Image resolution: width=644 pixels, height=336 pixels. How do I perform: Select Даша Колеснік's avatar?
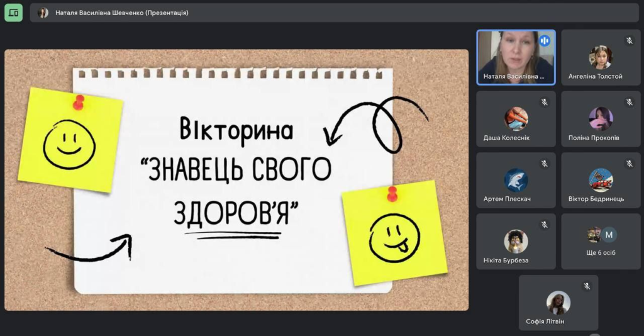pyautogui.click(x=516, y=119)
